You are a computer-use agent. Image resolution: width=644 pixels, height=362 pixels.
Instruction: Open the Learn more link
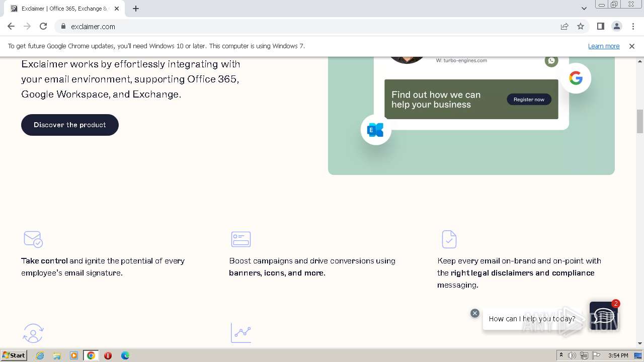[604, 46]
